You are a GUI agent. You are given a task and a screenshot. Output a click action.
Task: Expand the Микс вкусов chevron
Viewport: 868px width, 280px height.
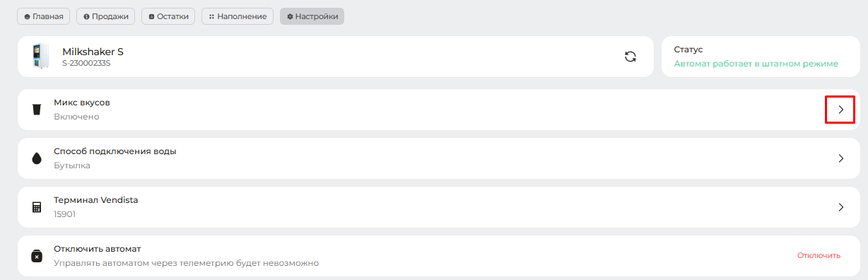click(840, 110)
